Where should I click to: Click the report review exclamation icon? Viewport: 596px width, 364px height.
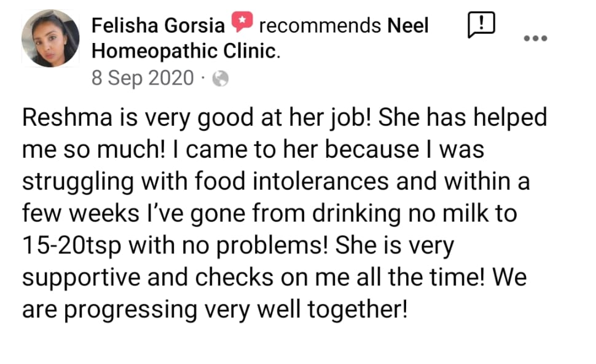pos(481,26)
